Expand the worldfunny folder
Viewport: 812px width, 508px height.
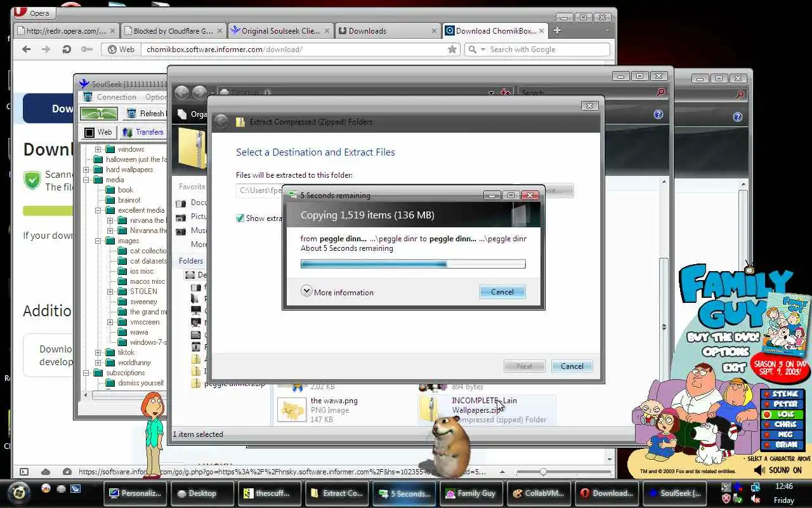tap(98, 363)
